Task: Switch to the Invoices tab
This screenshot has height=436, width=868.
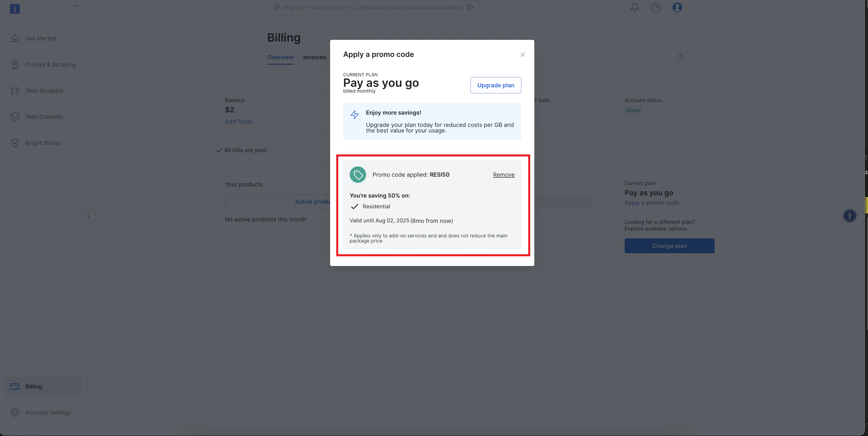Action: click(x=314, y=57)
